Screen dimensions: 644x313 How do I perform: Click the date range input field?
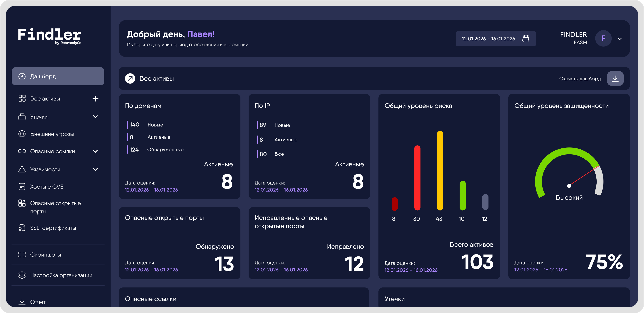[x=488, y=39]
